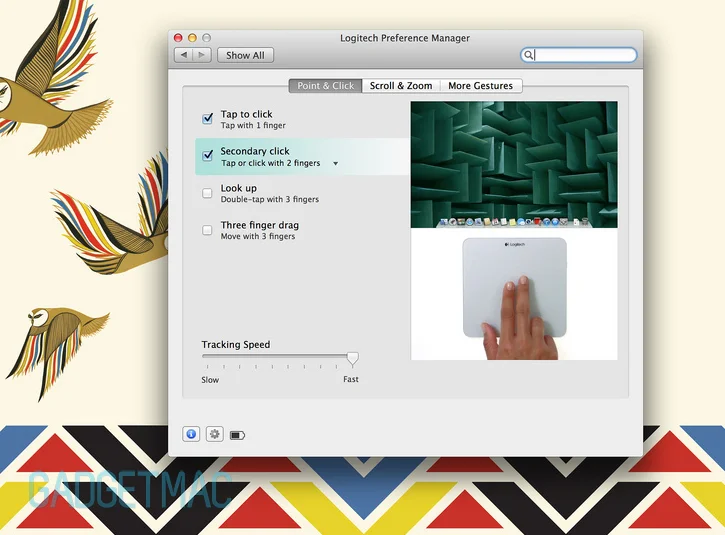Image resolution: width=725 pixels, height=535 pixels.
Task: Click the "Fast" label under slider
Action: (x=350, y=379)
